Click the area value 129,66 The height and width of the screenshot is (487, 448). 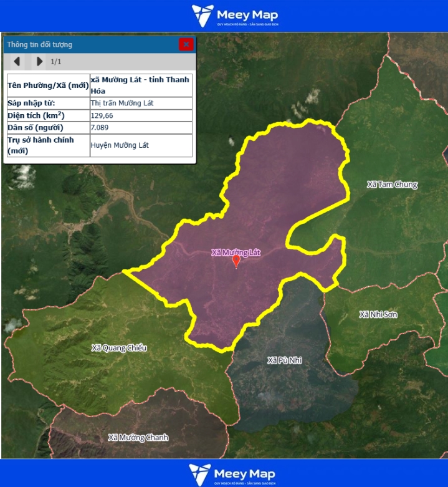tap(103, 116)
